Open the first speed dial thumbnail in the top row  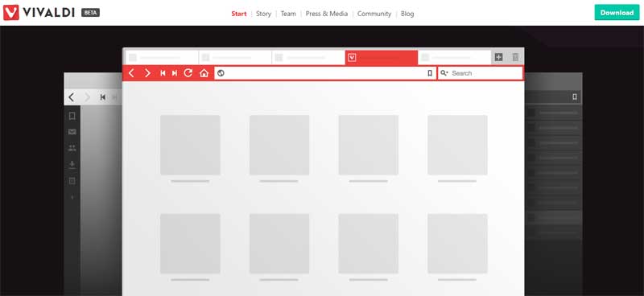click(x=190, y=145)
